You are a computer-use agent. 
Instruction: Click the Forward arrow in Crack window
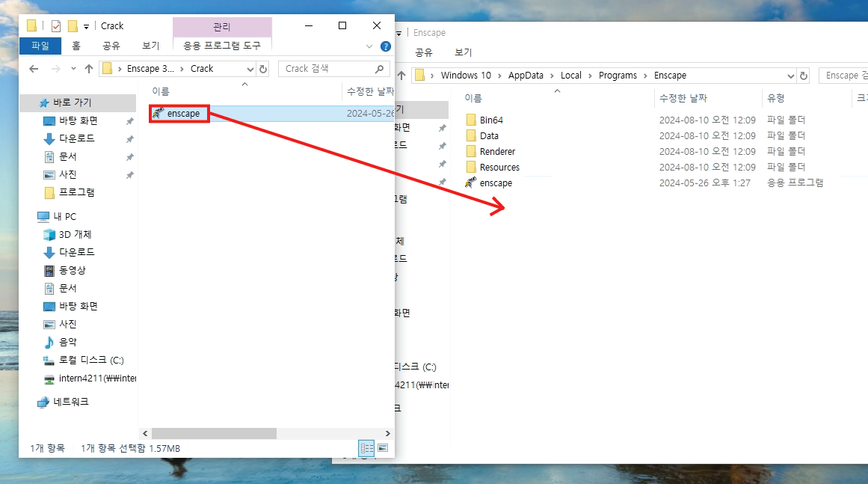pos(55,69)
